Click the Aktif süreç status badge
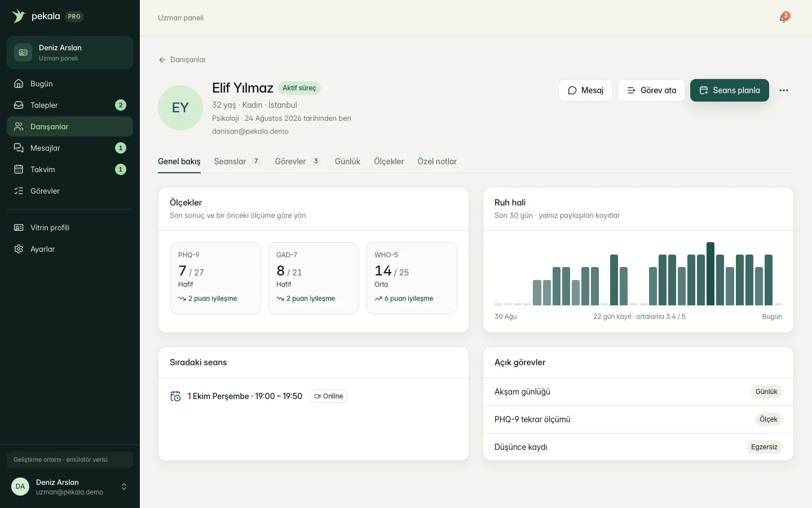Screen dimensions: 812x508 tap(299, 88)
